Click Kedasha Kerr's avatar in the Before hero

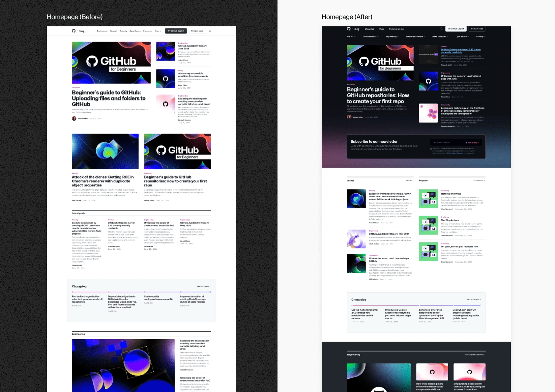coord(74,118)
